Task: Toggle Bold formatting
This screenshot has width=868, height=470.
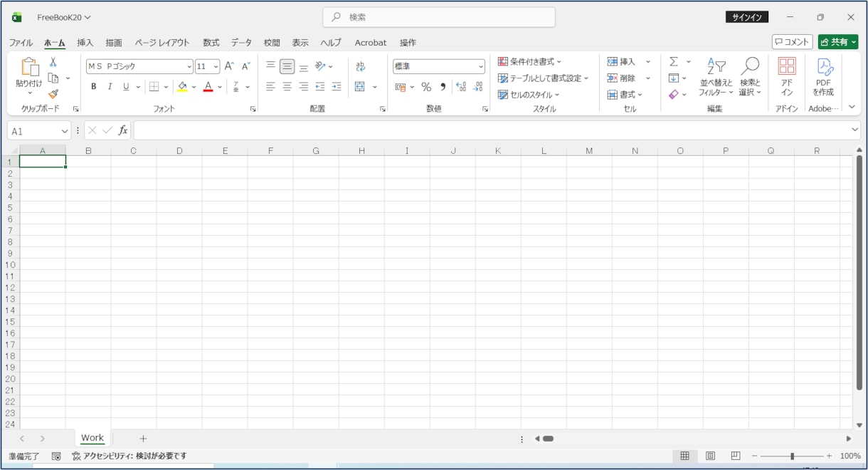Action: (93, 87)
